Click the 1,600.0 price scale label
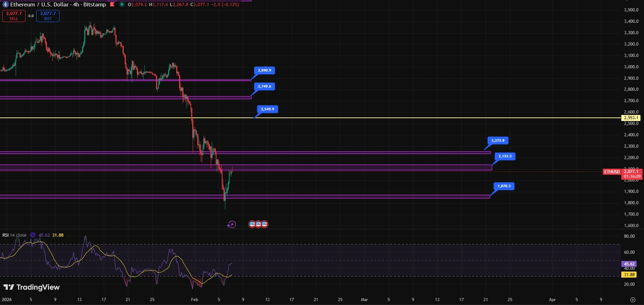The image size is (644, 305). (631, 226)
